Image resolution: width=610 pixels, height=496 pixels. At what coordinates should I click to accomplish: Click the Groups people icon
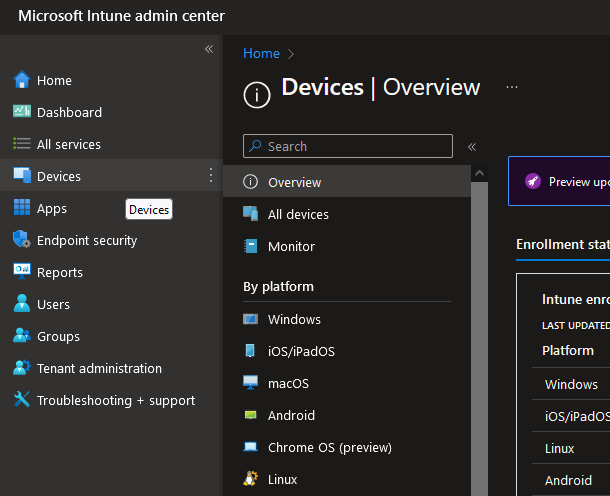click(x=22, y=335)
